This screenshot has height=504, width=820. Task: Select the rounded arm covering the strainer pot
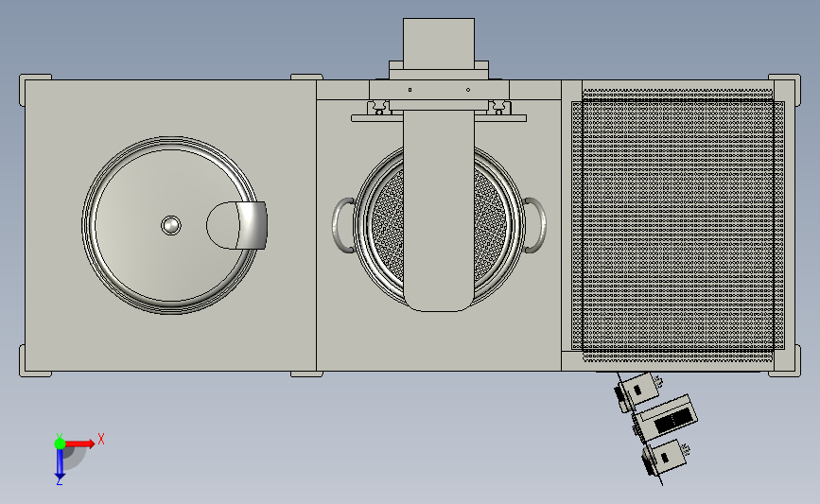[x=439, y=212]
